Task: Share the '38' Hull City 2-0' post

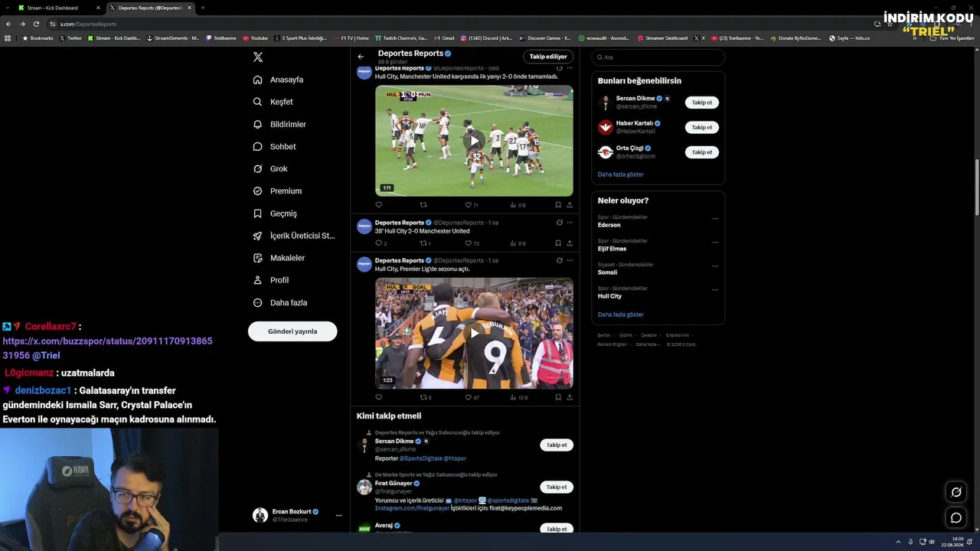Action: click(570, 243)
